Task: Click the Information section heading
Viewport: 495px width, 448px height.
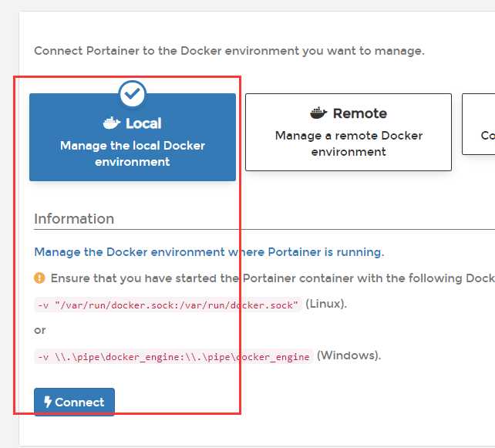Action: coord(74,219)
